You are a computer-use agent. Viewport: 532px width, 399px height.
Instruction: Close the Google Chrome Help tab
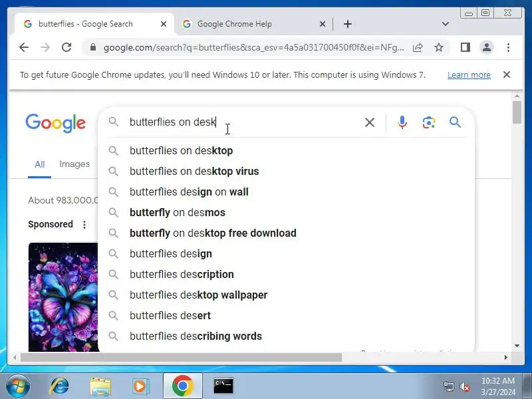click(323, 24)
